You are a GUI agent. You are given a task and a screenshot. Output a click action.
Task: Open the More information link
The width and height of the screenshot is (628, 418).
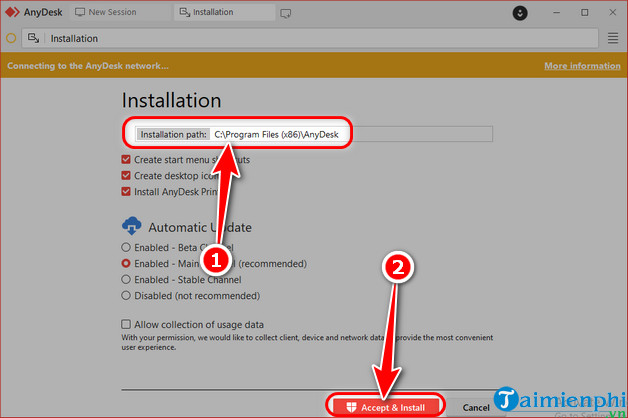582,66
